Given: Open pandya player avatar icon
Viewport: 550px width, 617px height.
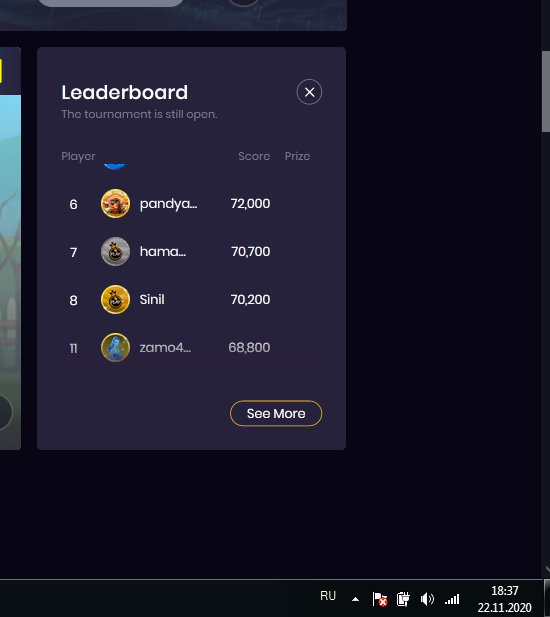Looking at the screenshot, I should [115, 203].
